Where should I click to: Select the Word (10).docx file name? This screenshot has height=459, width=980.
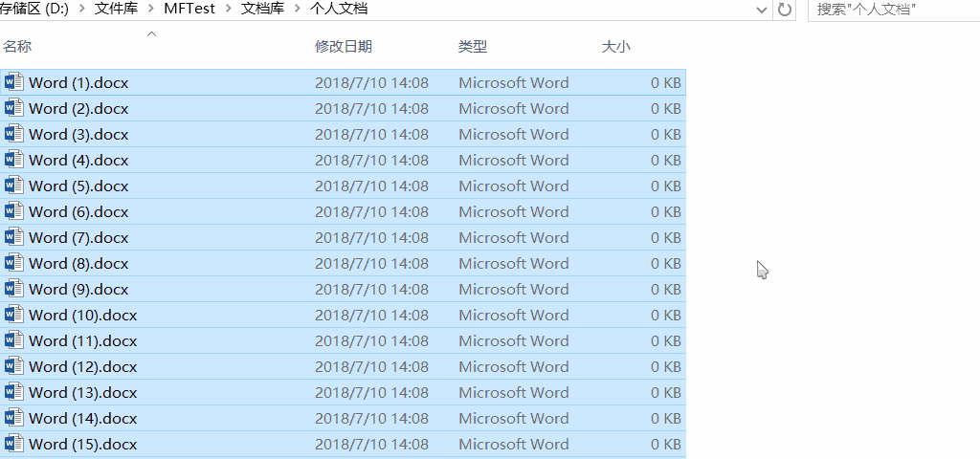(83, 315)
